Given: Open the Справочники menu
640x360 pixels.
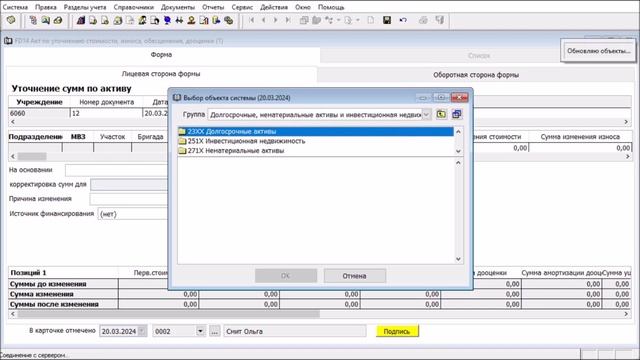Looking at the screenshot, I should pos(133,7).
